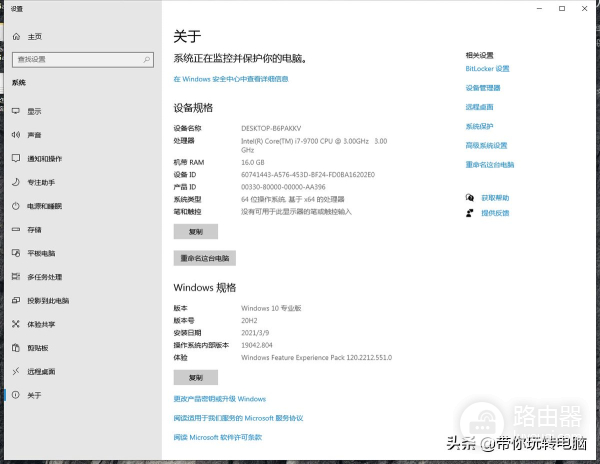Click the Storage (存储) drive icon
Screen dimensions: 600x464
tap(16, 230)
